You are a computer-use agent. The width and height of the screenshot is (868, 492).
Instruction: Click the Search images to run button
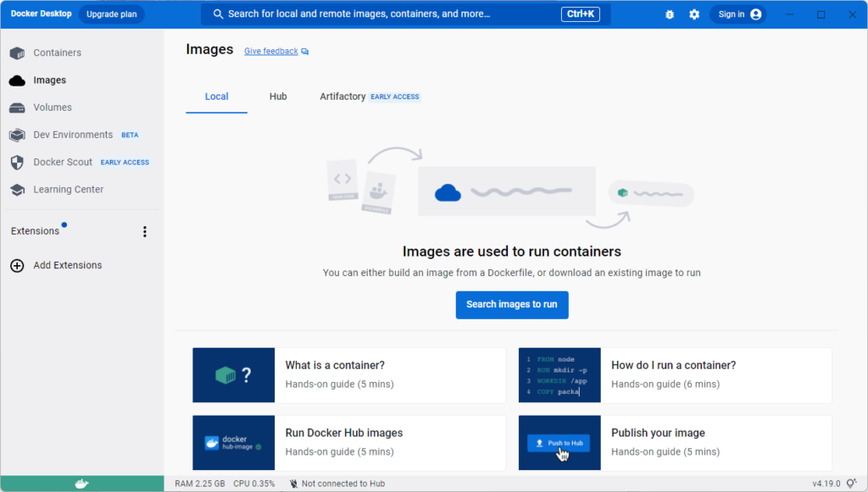[x=512, y=305]
